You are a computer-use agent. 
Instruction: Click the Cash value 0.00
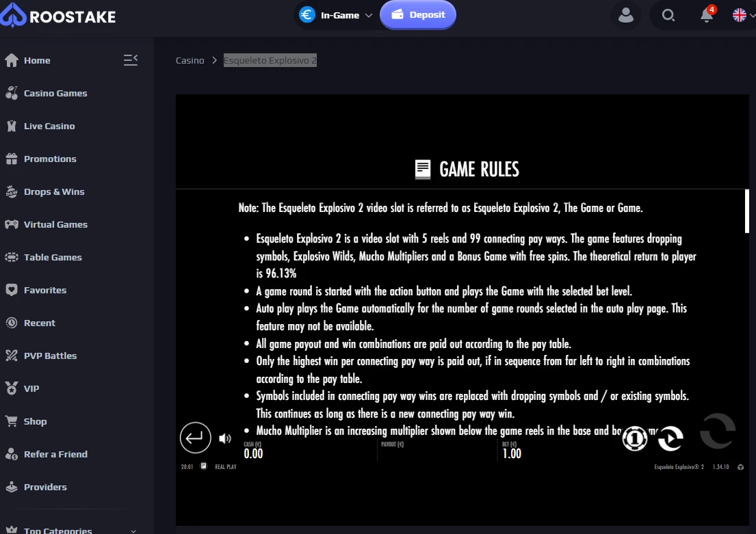click(253, 453)
